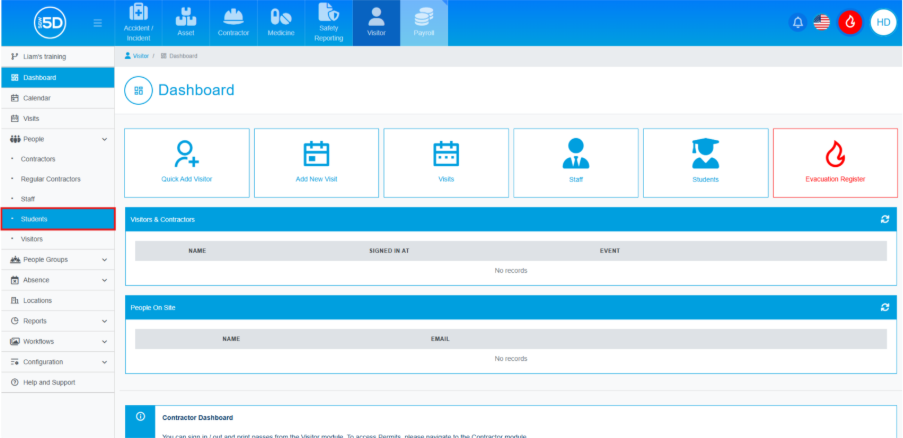This screenshot has width=903, height=438.
Task: Switch to the Accident / Incident module
Action: (x=139, y=23)
